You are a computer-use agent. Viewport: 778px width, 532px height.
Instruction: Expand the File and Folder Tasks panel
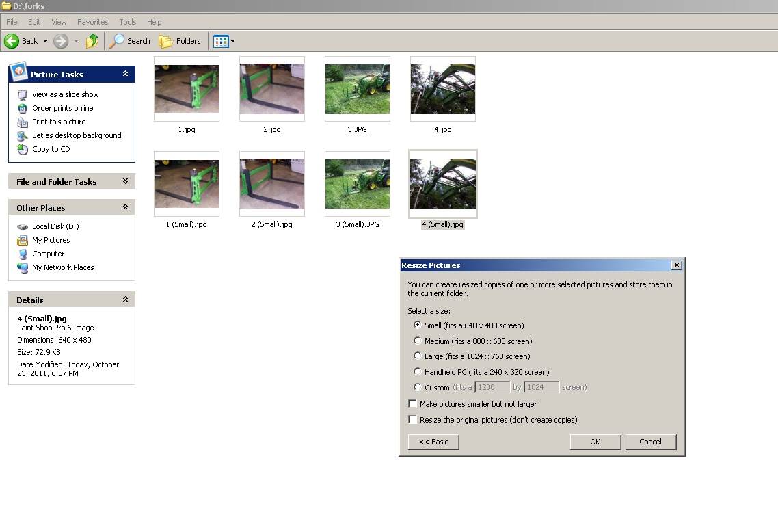(x=125, y=181)
